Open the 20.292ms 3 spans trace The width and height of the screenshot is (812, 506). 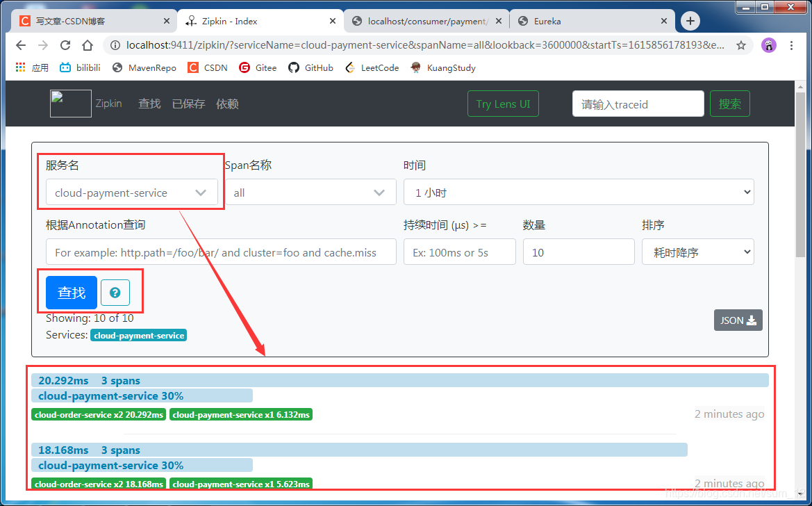click(400, 380)
